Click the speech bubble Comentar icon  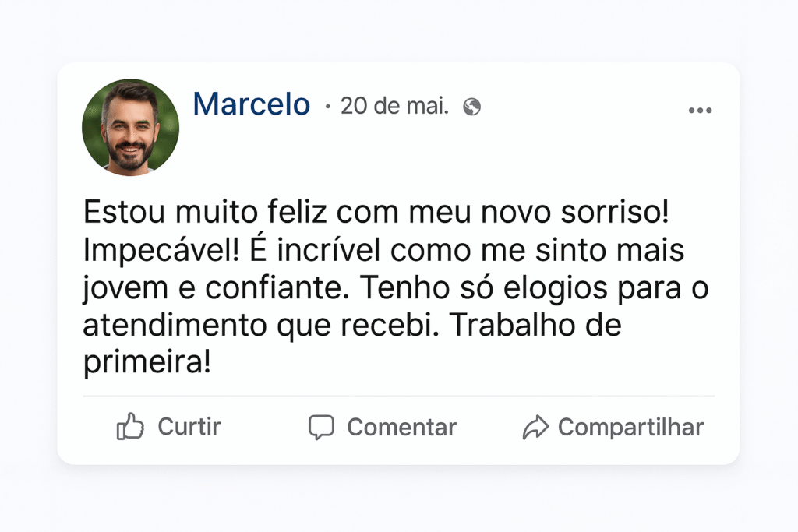point(321,427)
